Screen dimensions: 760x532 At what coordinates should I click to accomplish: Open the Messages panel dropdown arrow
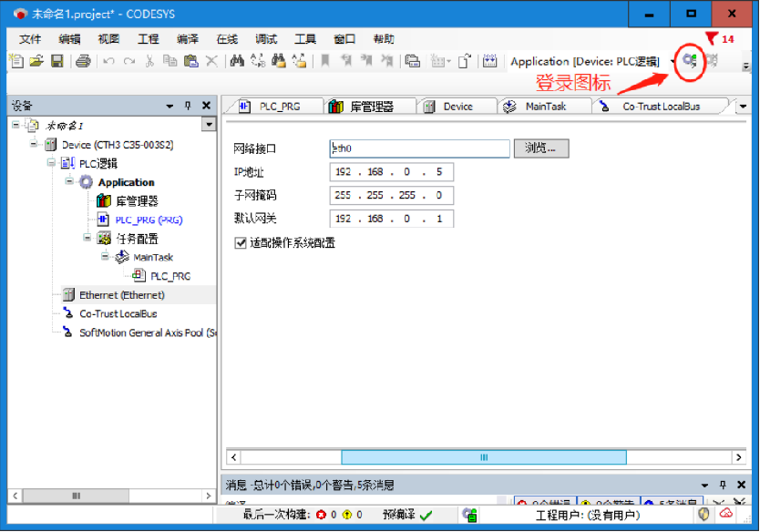tap(704, 485)
